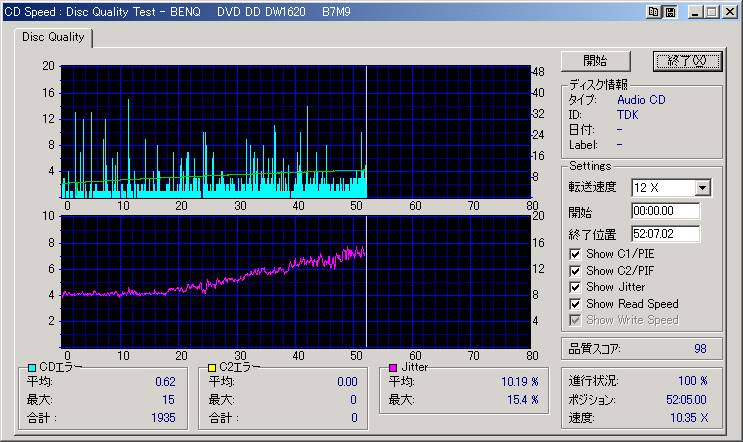This screenshot has width=743, height=442.
Task: Close the CD Speed window
Action: click(728, 12)
